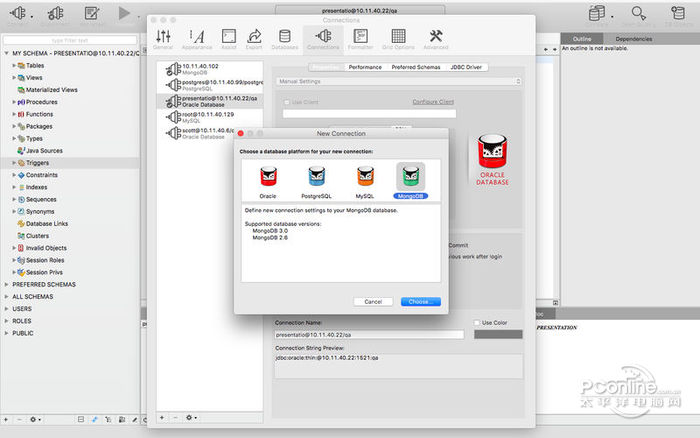Expand the Functions tree node
This screenshot has height=438, width=700.
click(x=14, y=114)
